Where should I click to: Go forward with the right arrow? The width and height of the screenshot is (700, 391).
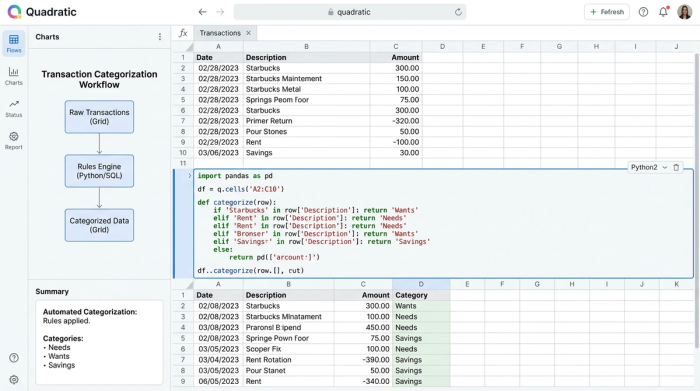(220, 12)
